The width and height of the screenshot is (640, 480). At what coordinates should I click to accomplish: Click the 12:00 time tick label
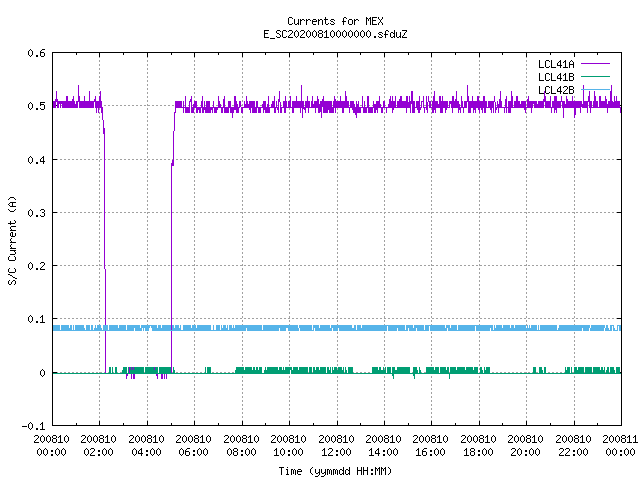[336, 452]
